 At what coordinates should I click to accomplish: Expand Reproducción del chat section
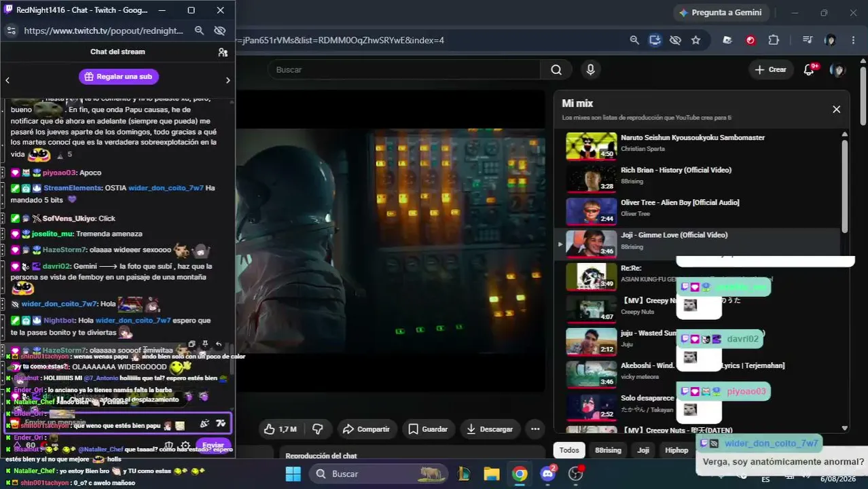click(x=414, y=456)
